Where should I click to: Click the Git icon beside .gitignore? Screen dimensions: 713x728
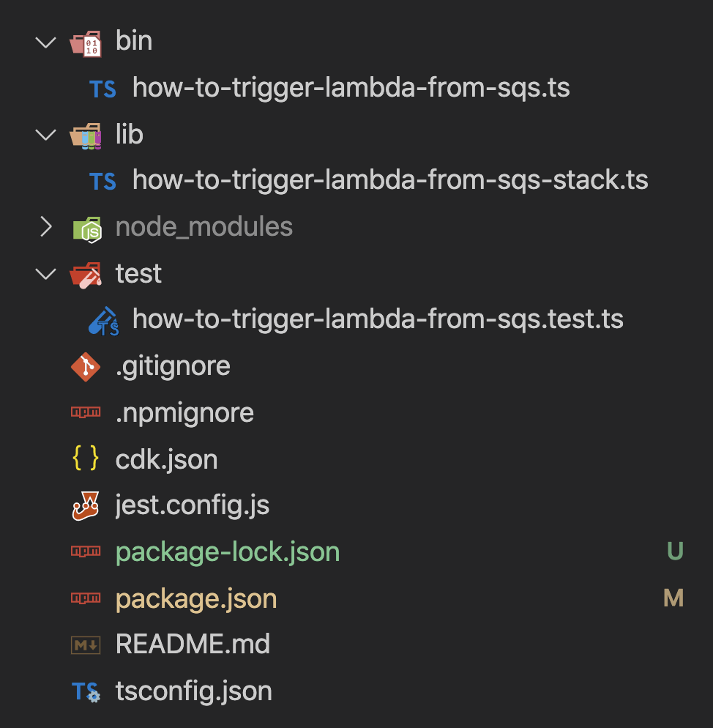coord(85,365)
